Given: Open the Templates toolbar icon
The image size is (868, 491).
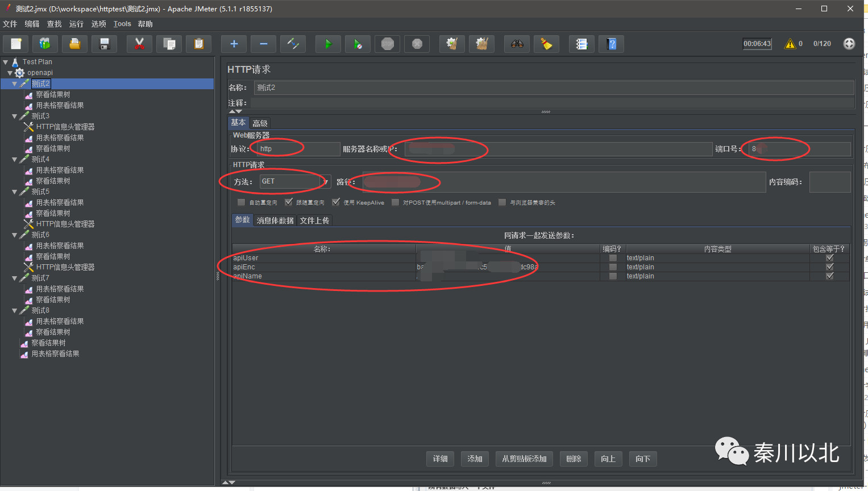Looking at the screenshot, I should (45, 44).
